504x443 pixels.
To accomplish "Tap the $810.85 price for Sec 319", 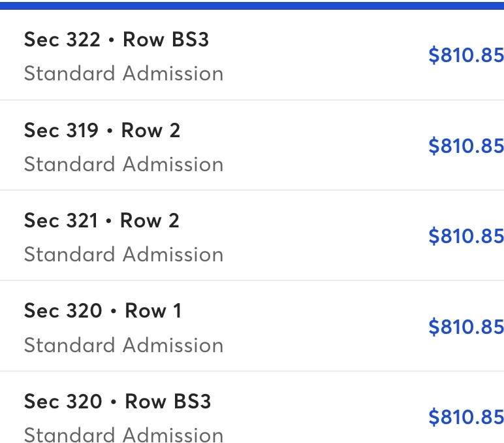I will 465,146.
